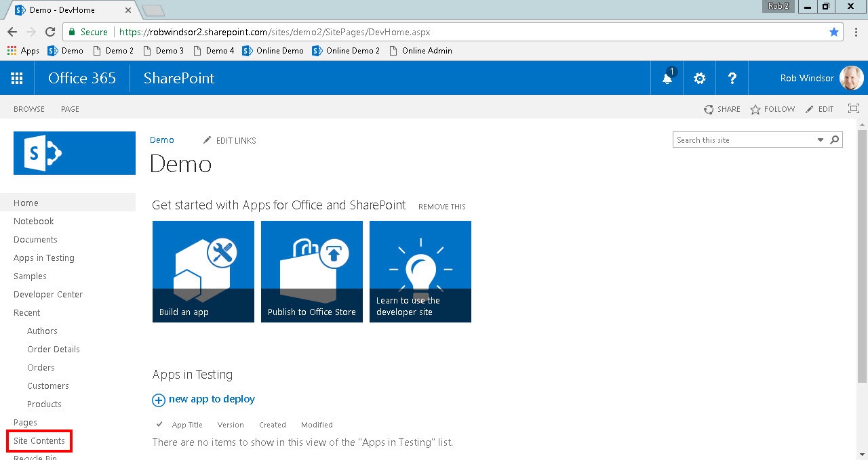Click the Edit pencil in ribbon
The height and width of the screenshot is (460, 868).
coord(809,109)
